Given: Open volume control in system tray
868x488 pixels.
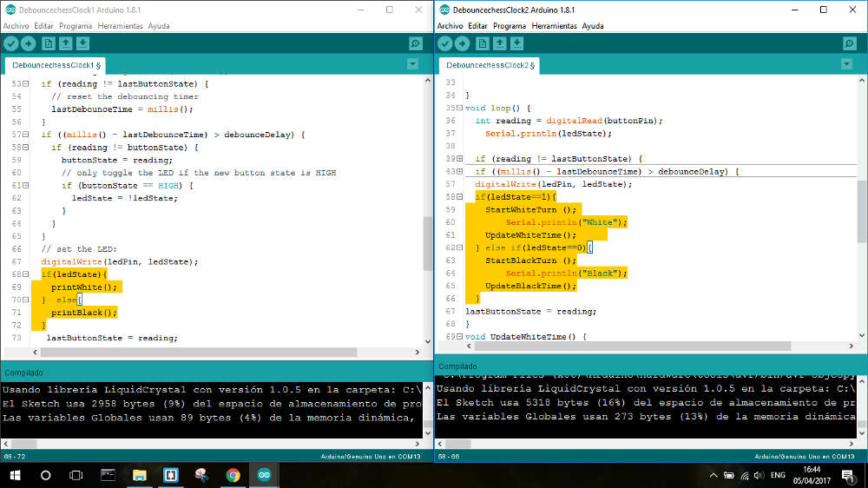Looking at the screenshot, I should click(x=759, y=475).
